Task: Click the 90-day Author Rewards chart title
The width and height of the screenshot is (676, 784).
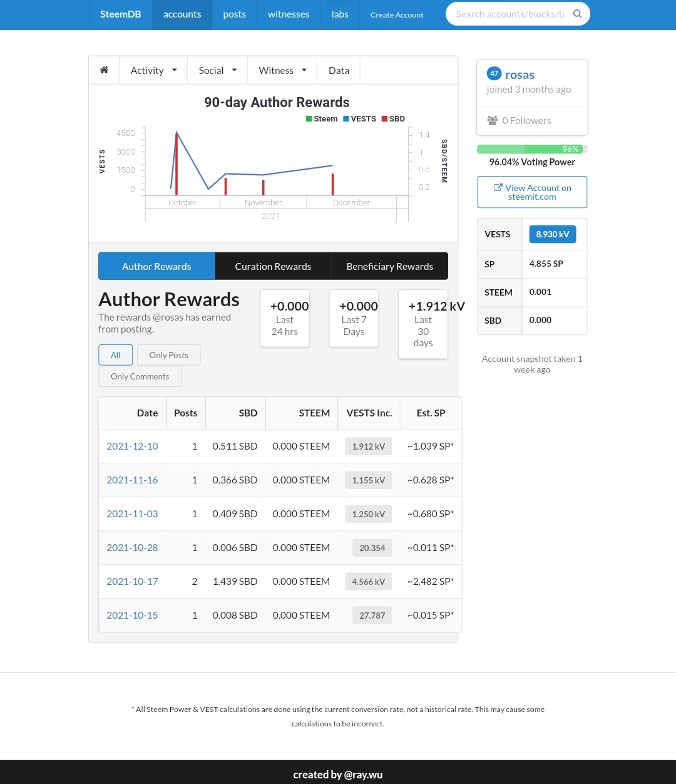Action: pos(277,102)
